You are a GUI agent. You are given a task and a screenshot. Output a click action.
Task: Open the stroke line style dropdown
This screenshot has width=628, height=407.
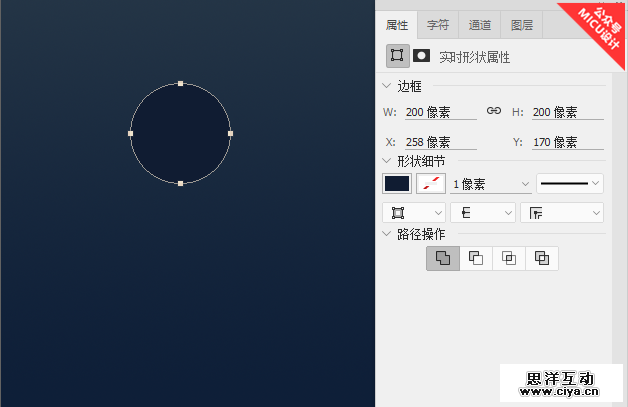coord(570,183)
